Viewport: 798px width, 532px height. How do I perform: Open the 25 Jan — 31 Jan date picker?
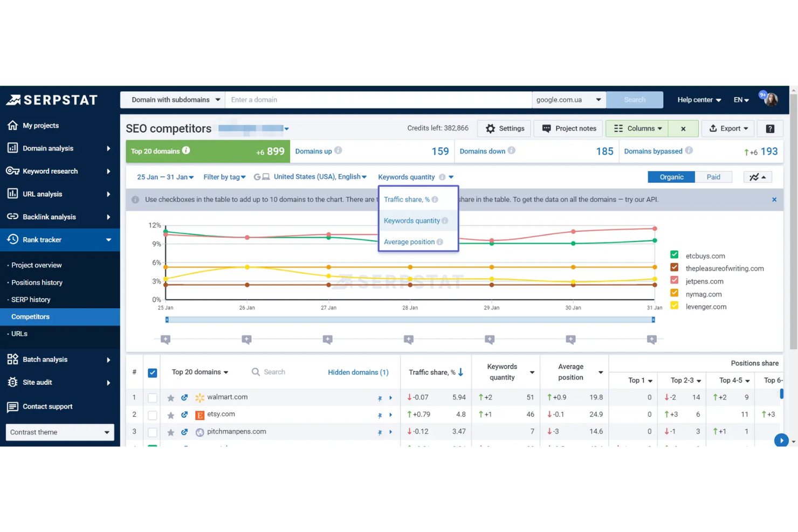[164, 177]
